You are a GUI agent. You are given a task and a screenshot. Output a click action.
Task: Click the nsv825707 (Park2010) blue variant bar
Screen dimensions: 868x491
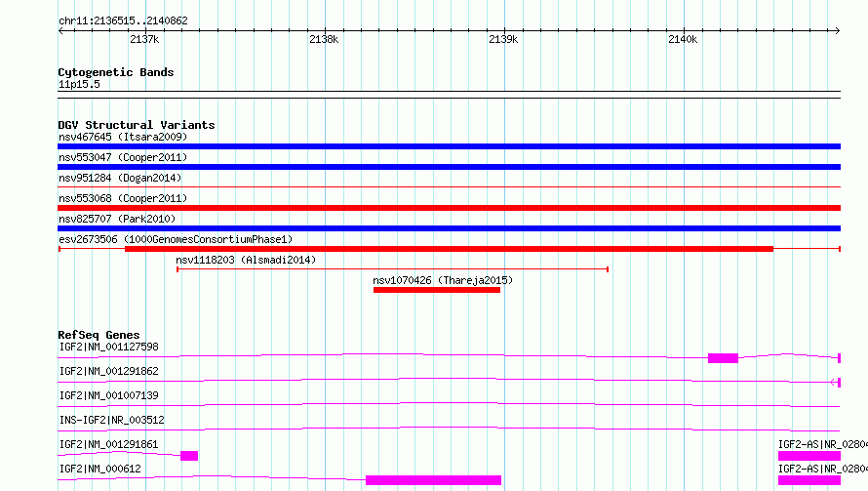449,228
